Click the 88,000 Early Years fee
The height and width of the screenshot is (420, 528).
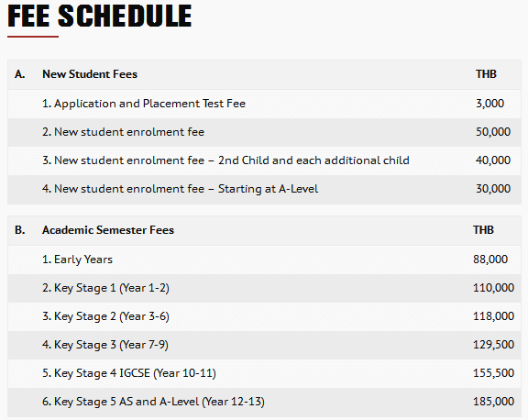click(490, 260)
